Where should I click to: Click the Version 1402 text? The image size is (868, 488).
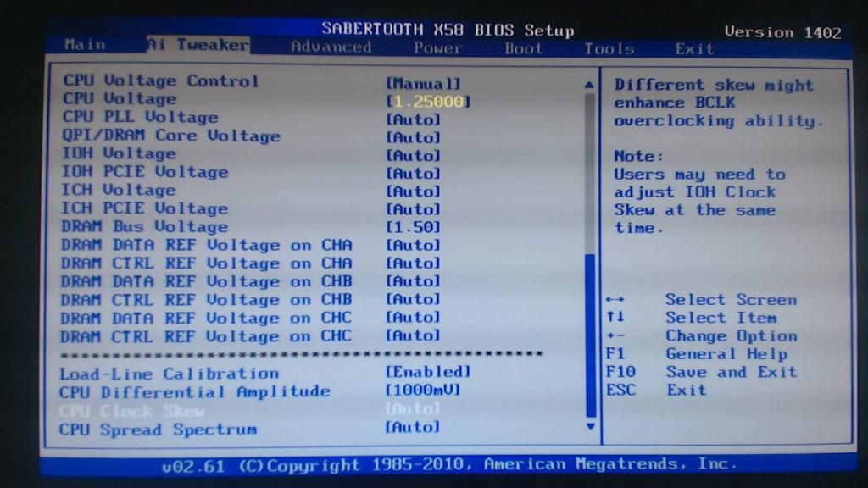(x=782, y=33)
